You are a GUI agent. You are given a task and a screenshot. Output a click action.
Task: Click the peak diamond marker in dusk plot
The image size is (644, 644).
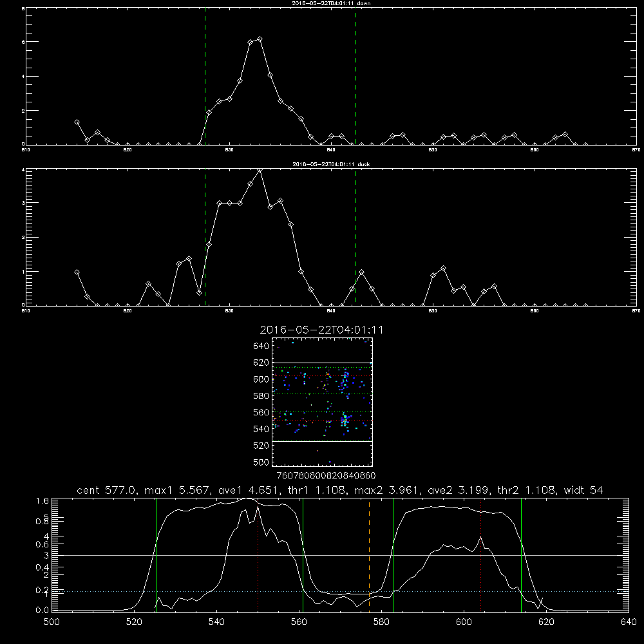[x=260, y=170]
